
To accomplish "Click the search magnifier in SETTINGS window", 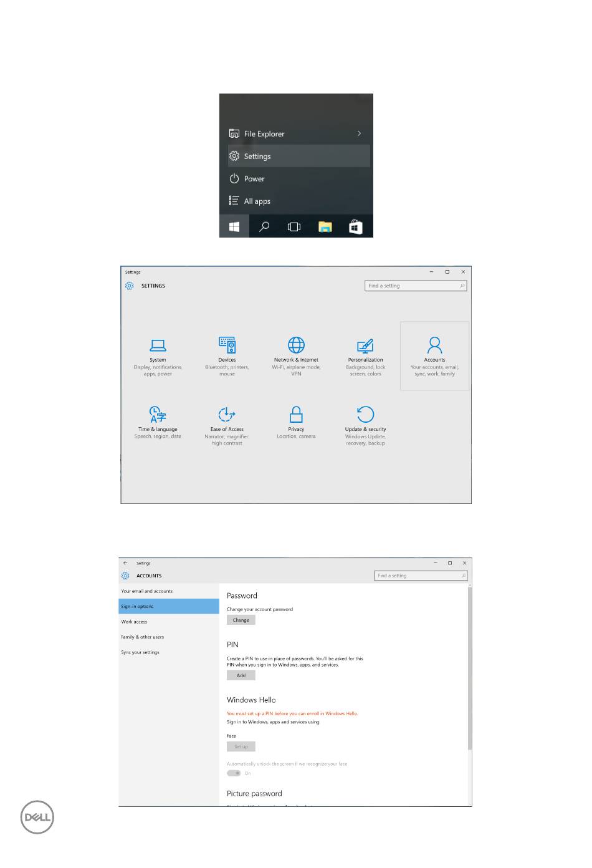I will pyautogui.click(x=462, y=286).
